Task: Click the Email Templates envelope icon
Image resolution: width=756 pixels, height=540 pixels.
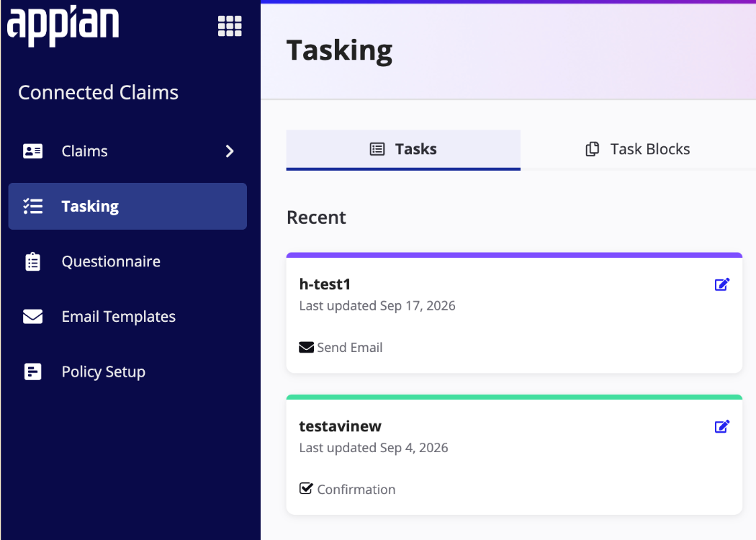Action: pyautogui.click(x=33, y=317)
